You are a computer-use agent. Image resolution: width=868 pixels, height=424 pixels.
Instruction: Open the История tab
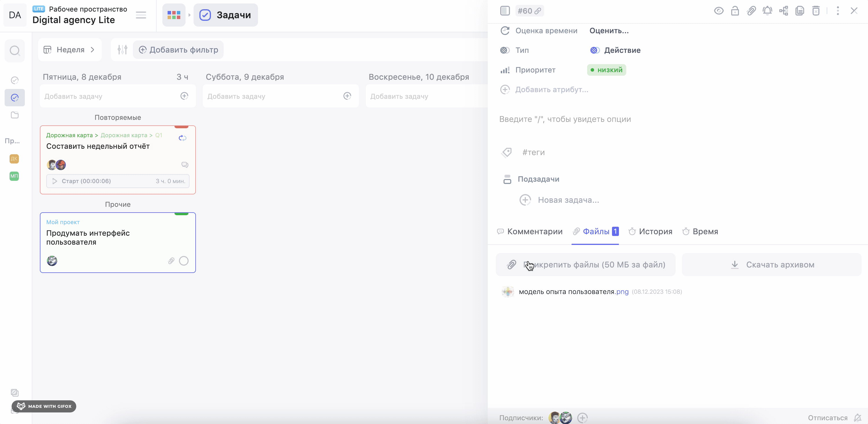(650, 232)
